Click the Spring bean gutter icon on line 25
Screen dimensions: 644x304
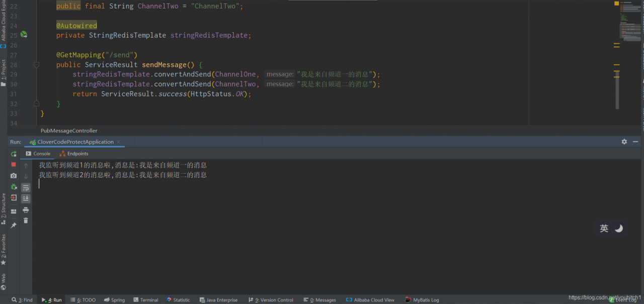tap(24, 35)
